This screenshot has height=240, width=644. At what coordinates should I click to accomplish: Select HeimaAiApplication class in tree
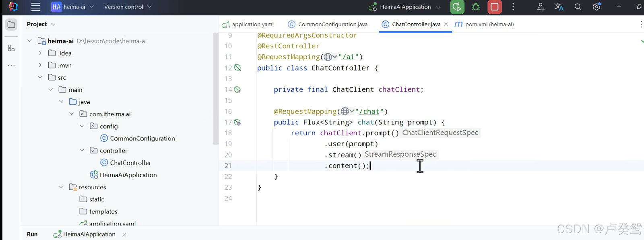click(x=123, y=175)
